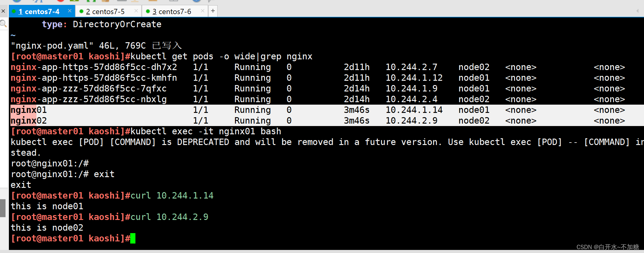Click IP address 10.244.2.4
644x253 pixels.
click(x=411, y=99)
